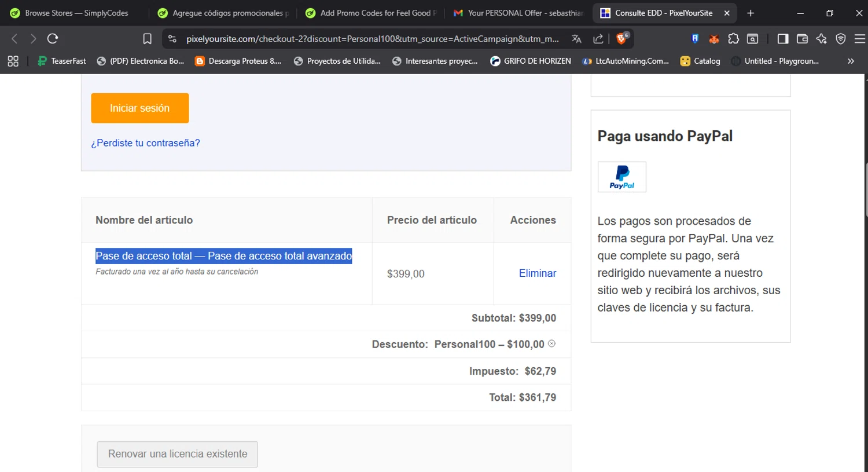
Task: Close the Consulte EDD - PixelYourSite tab
Action: 727,13
